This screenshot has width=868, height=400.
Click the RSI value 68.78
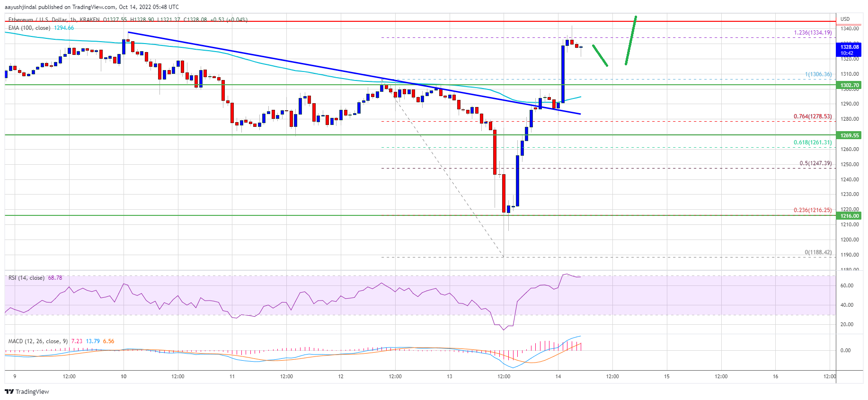point(55,278)
